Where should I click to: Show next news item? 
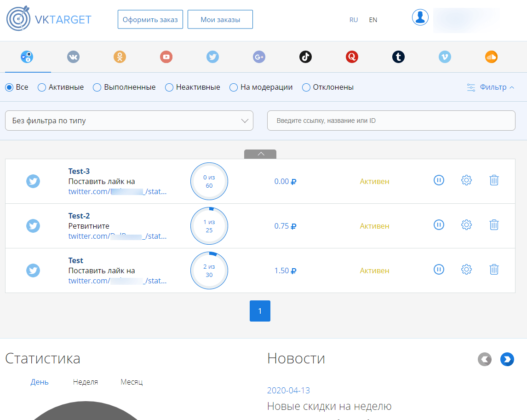point(507,359)
